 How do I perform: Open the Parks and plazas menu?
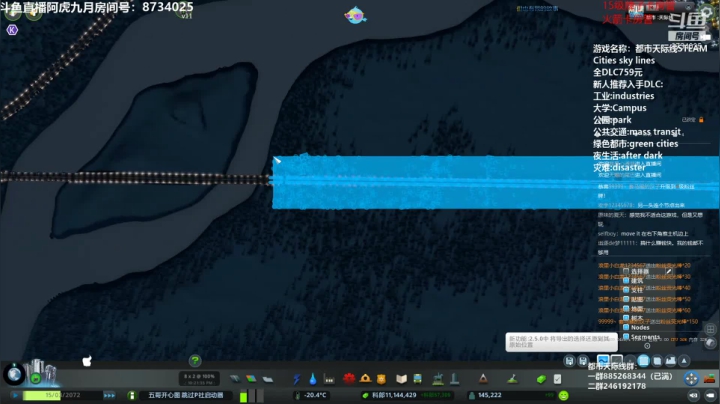[x=438, y=379]
